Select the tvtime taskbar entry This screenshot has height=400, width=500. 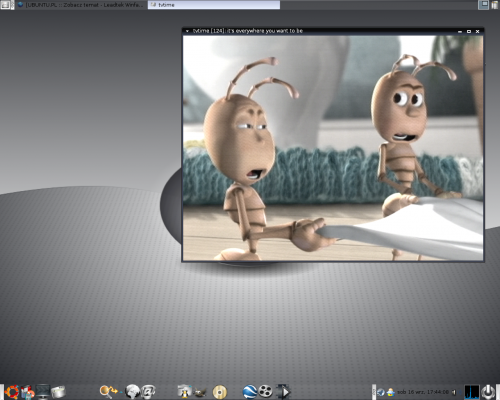pos(214,5)
